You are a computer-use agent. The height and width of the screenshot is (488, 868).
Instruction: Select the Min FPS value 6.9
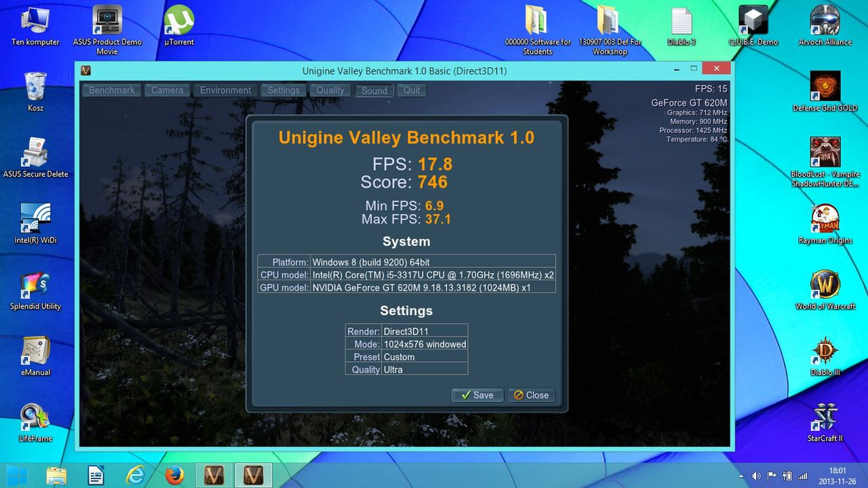435,205
